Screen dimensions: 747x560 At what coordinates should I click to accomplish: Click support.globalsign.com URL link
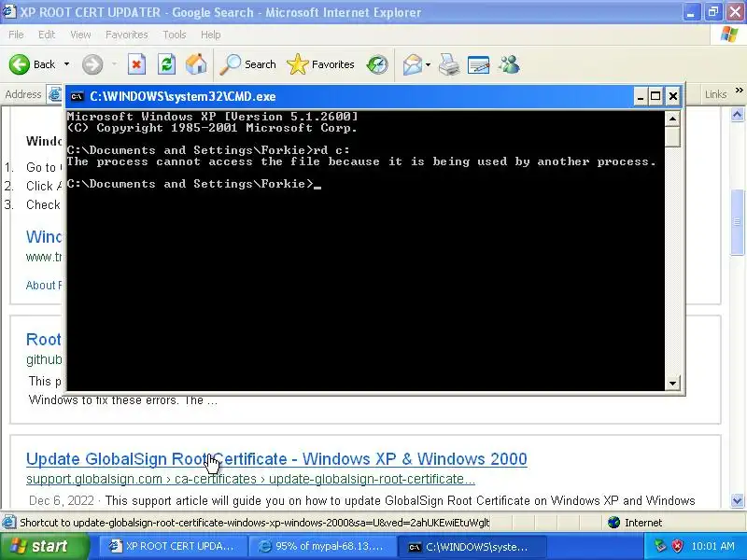[x=250, y=479]
